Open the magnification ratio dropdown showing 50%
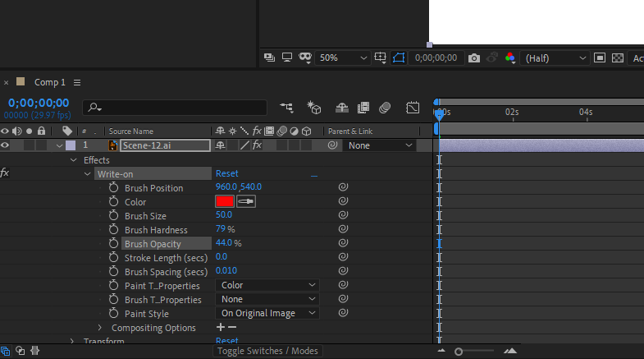 342,58
